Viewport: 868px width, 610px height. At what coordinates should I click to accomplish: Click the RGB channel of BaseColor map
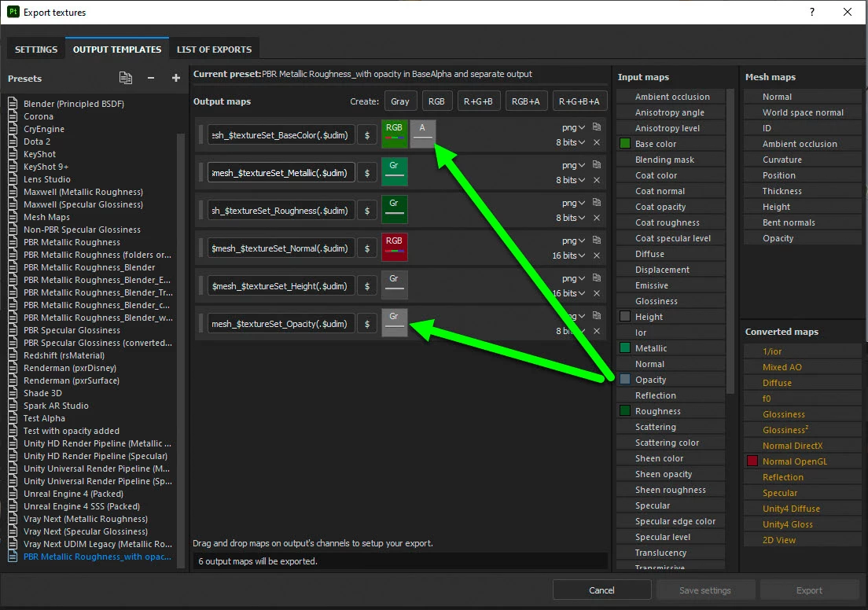click(394, 134)
